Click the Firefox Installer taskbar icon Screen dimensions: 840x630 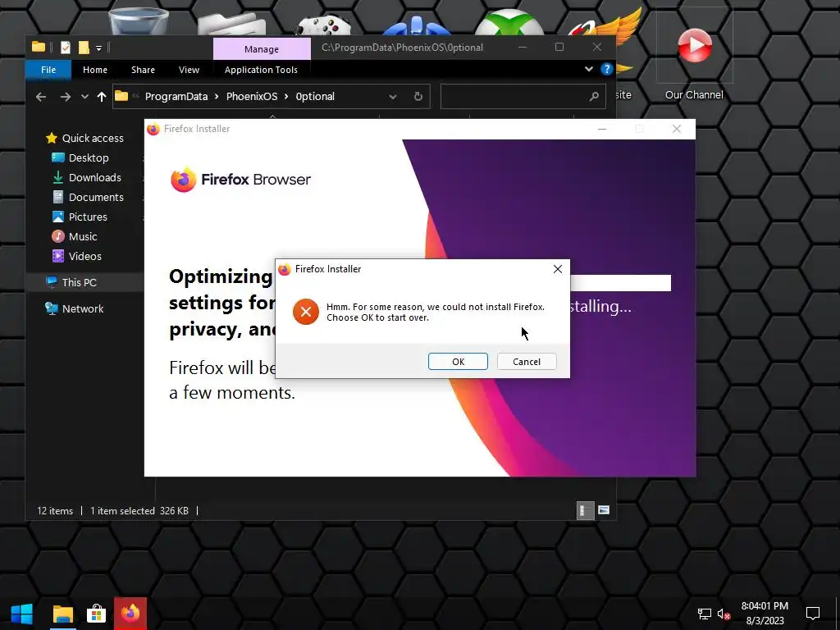point(130,614)
